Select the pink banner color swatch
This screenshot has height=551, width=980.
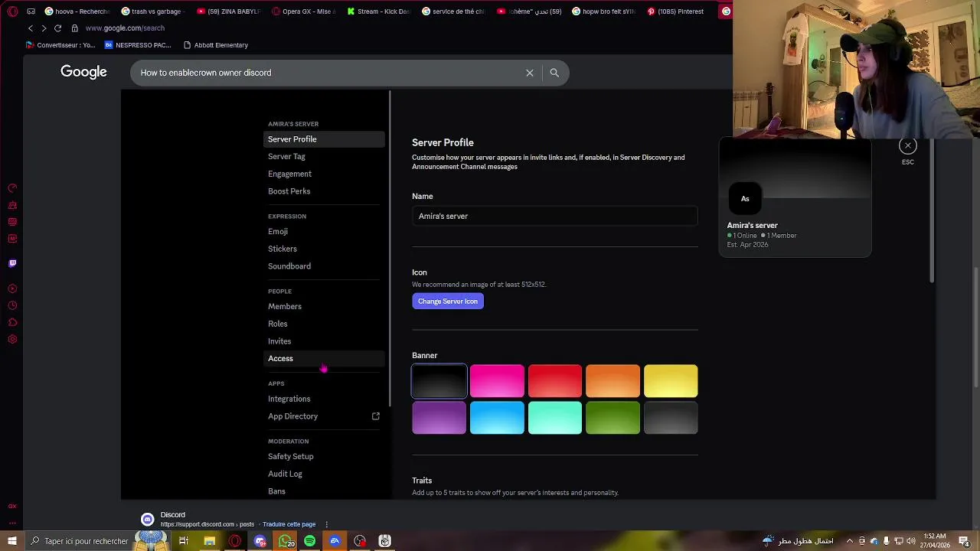[497, 381]
